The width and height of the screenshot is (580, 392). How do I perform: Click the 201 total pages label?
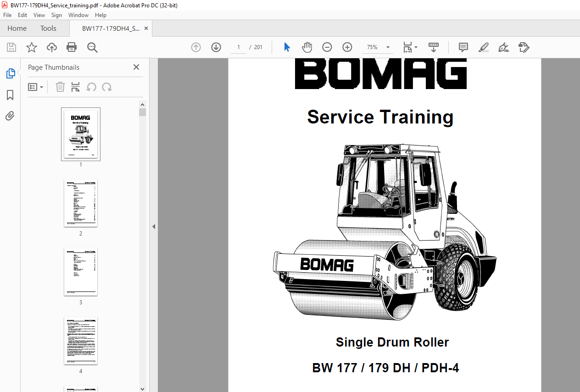[x=258, y=47]
